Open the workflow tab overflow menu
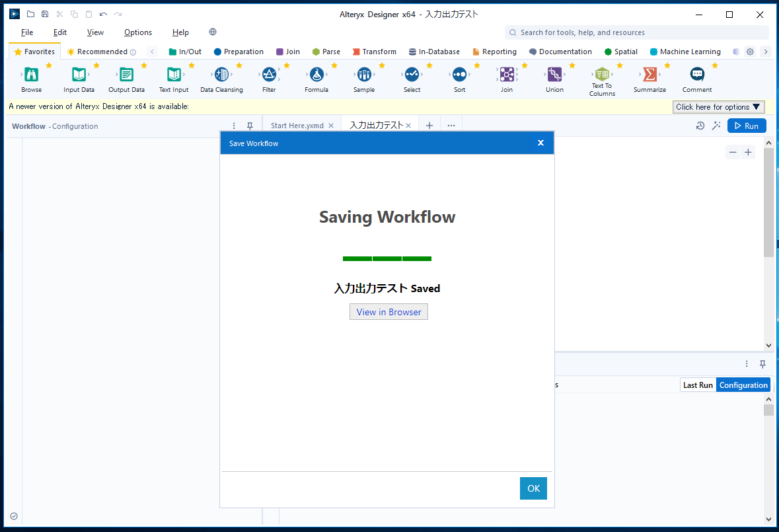 (x=451, y=125)
